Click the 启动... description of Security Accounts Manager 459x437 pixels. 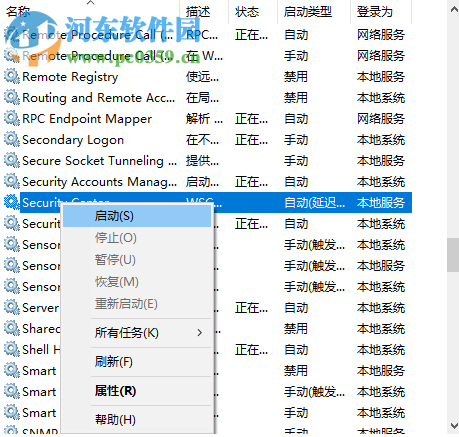coord(202,182)
